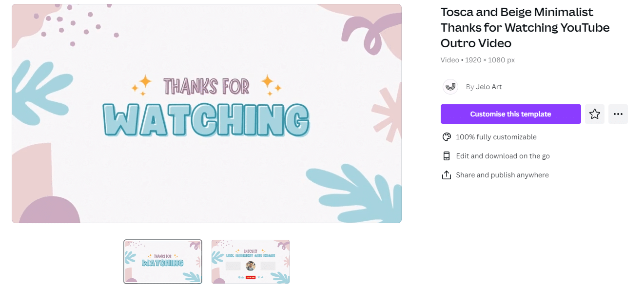Viewport: 644px width, 287px height.
Task: Click Customise this template button
Action: tap(510, 114)
